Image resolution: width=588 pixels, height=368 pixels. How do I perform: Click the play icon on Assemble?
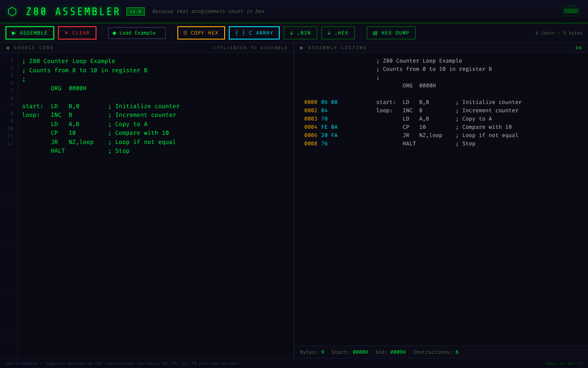[14, 33]
